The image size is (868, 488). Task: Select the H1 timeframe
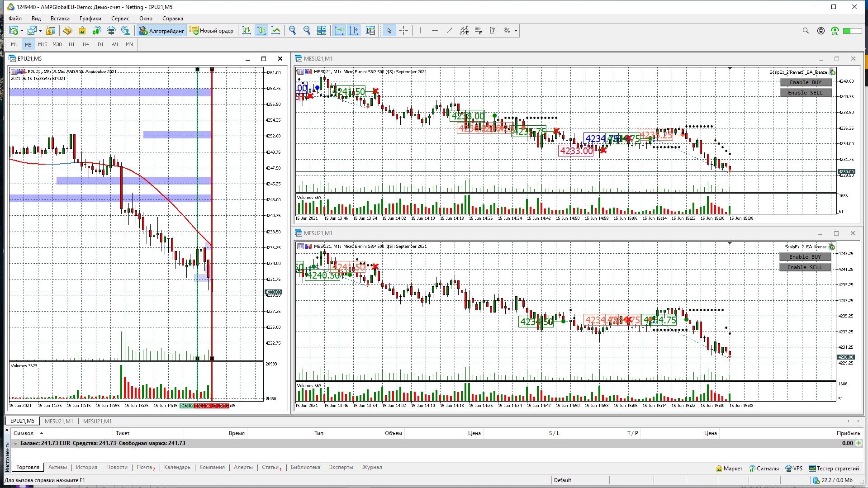coord(71,44)
